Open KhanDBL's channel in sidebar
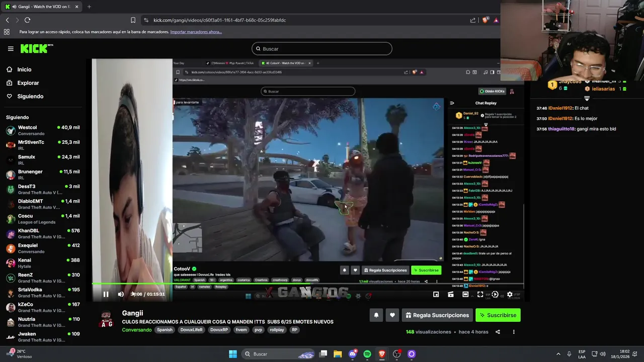 pos(43,234)
